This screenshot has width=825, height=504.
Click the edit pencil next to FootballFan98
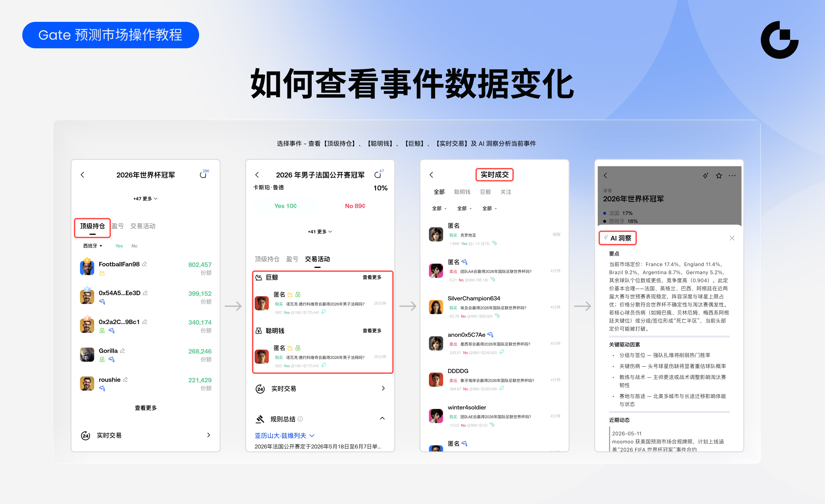[x=145, y=264]
